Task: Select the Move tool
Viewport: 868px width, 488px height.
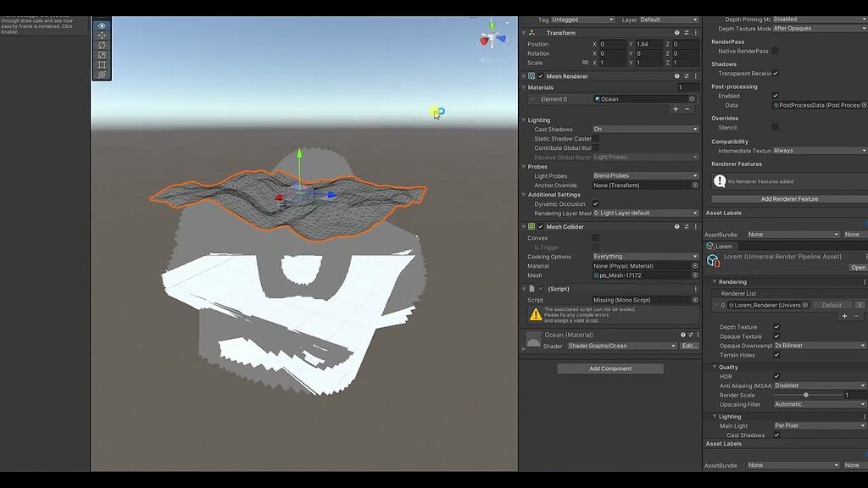Action: coord(102,36)
